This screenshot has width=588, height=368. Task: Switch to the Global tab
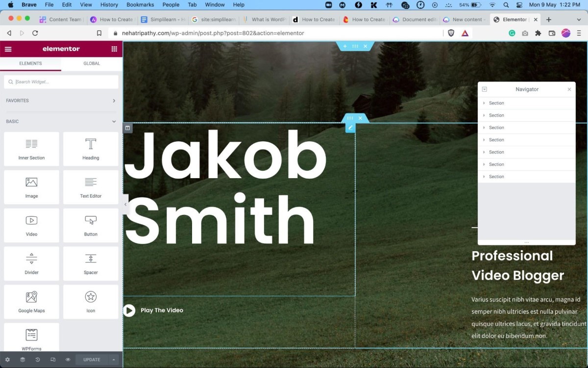(x=92, y=64)
